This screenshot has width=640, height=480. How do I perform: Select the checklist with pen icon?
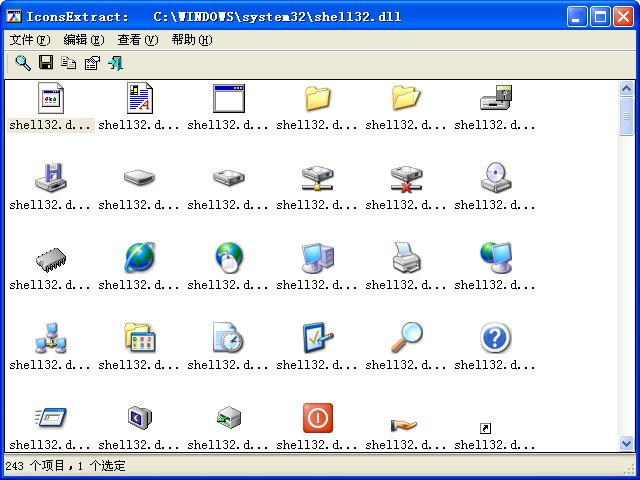pyautogui.click(x=318, y=338)
